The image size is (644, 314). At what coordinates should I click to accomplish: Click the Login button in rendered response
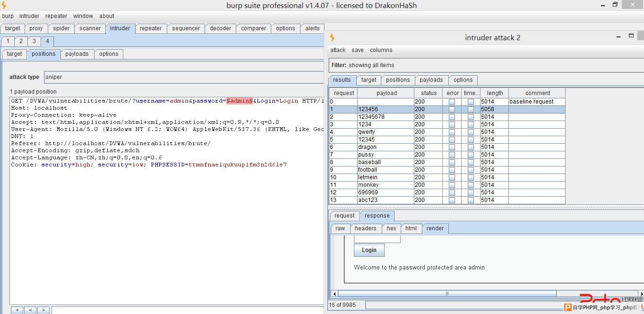coord(369,250)
